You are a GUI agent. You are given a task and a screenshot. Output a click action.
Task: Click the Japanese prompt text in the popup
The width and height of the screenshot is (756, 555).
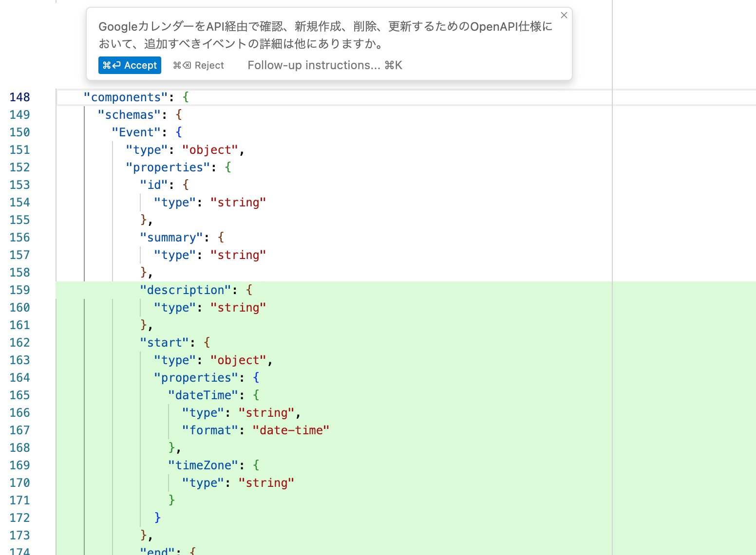325,35
